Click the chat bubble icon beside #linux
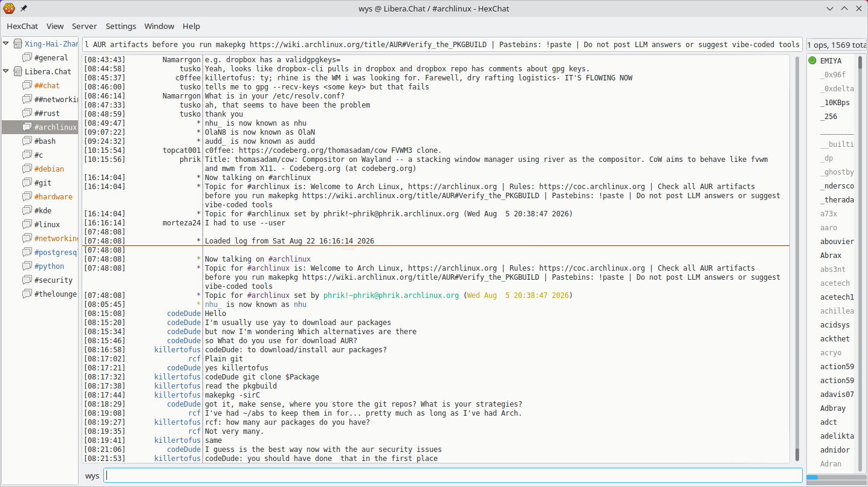Screen dimensions: 868x487 pos(27,224)
